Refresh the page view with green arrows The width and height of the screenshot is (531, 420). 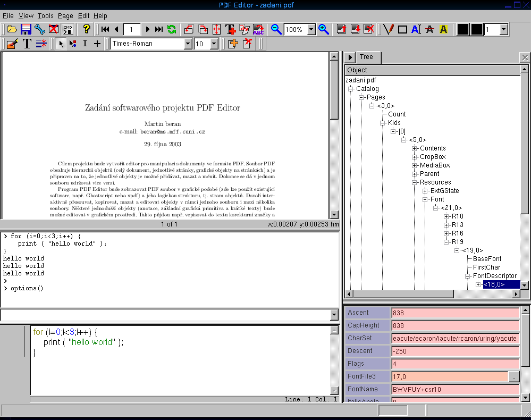point(172,29)
